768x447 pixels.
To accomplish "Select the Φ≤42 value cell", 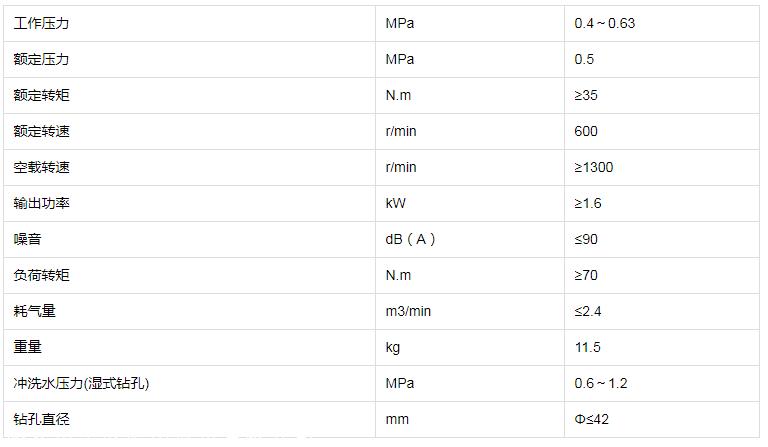I will pyautogui.click(x=592, y=419).
